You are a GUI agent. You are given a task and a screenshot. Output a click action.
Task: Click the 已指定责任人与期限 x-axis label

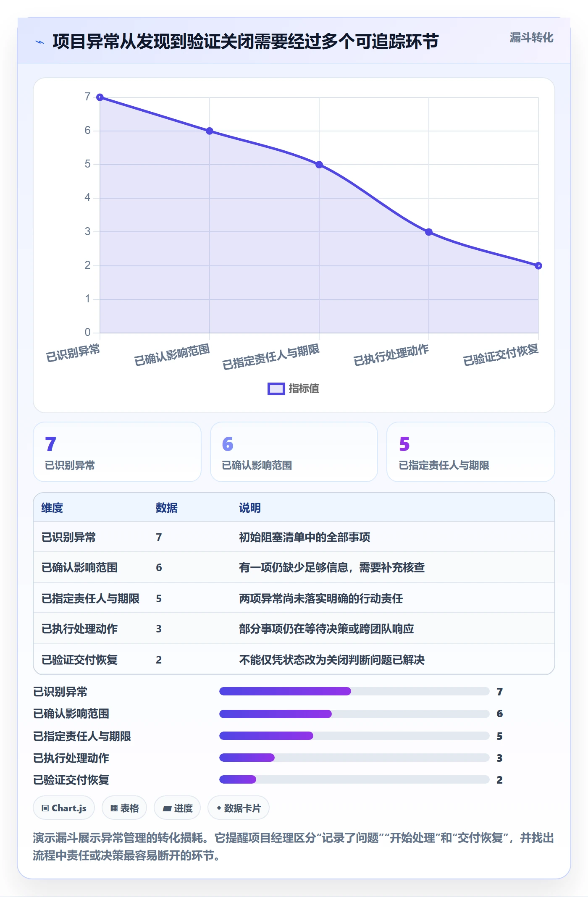[271, 357]
